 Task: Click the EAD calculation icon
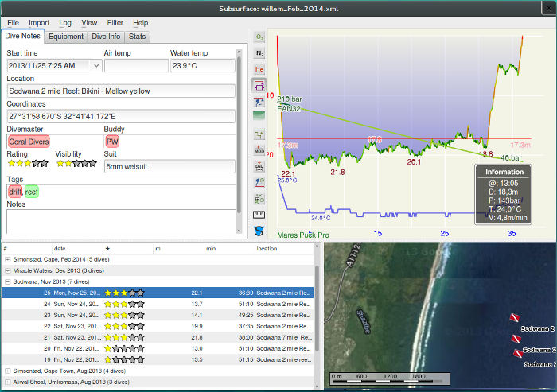coord(259,166)
